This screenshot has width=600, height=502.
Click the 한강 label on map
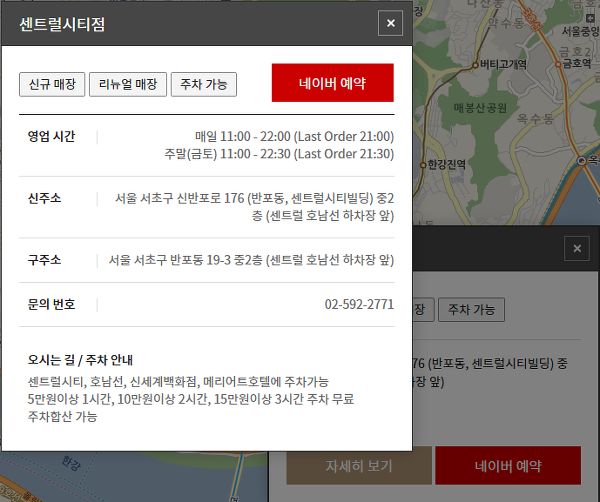72,463
